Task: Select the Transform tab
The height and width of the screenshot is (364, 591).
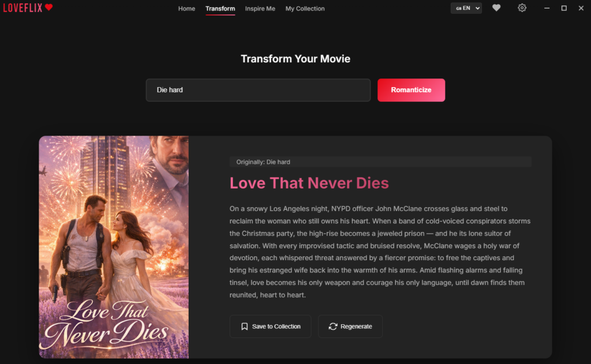Action: [x=220, y=8]
